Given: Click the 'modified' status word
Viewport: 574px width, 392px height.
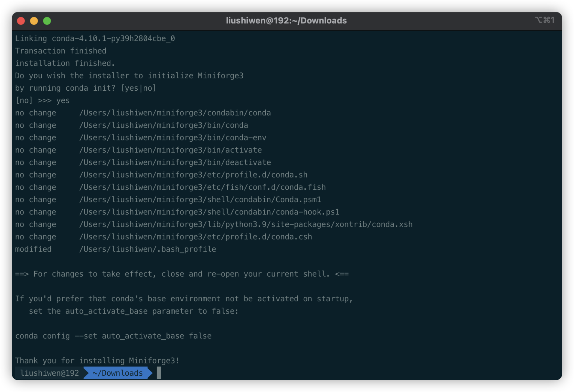Looking at the screenshot, I should [33, 249].
